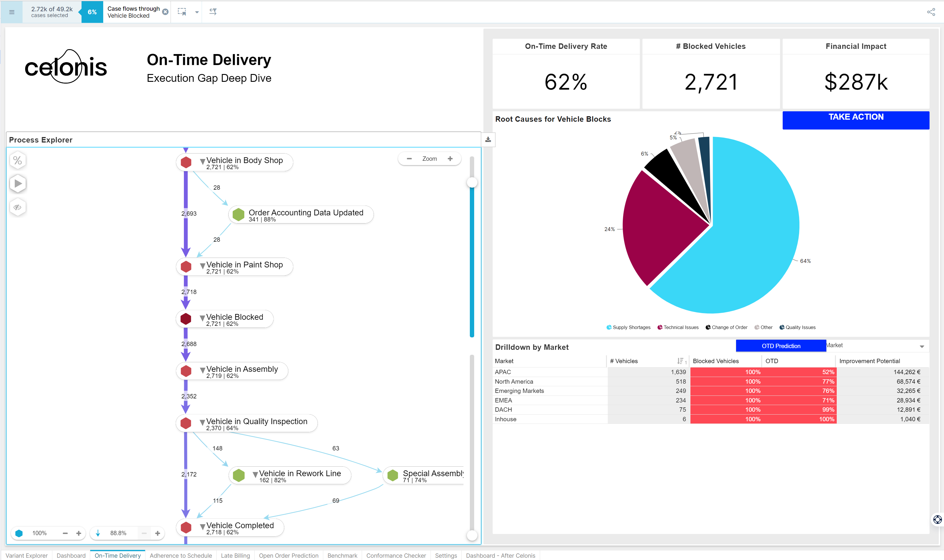This screenshot has width=944, height=560.
Task: Decrease connections percentage with minus
Action: tap(144, 533)
